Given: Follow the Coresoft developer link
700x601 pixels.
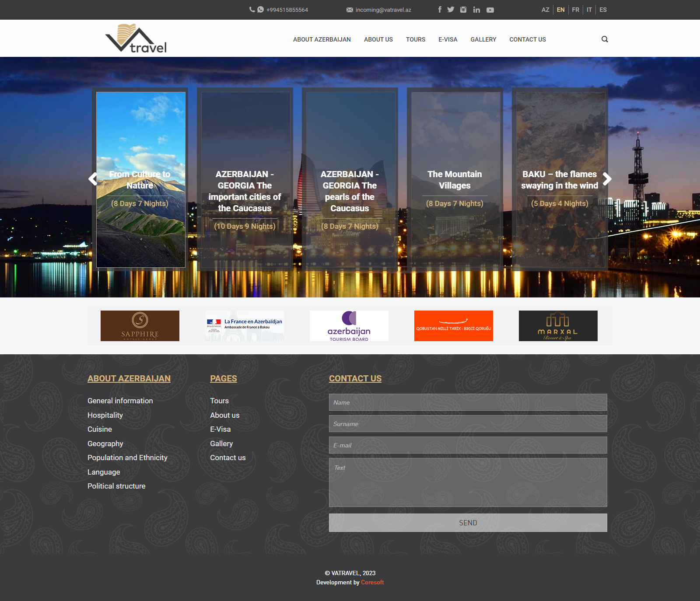Looking at the screenshot, I should point(372,582).
